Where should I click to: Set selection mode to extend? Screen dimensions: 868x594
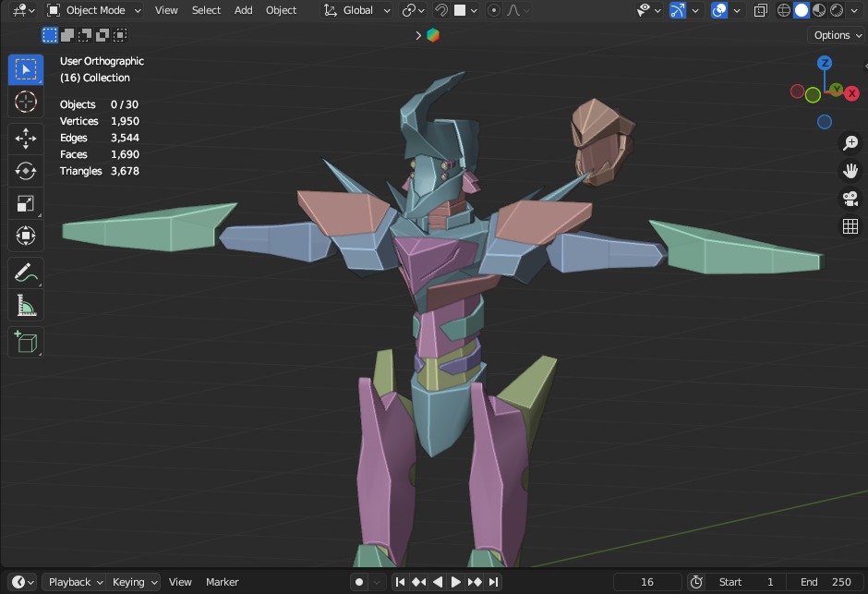pyautogui.click(x=67, y=35)
